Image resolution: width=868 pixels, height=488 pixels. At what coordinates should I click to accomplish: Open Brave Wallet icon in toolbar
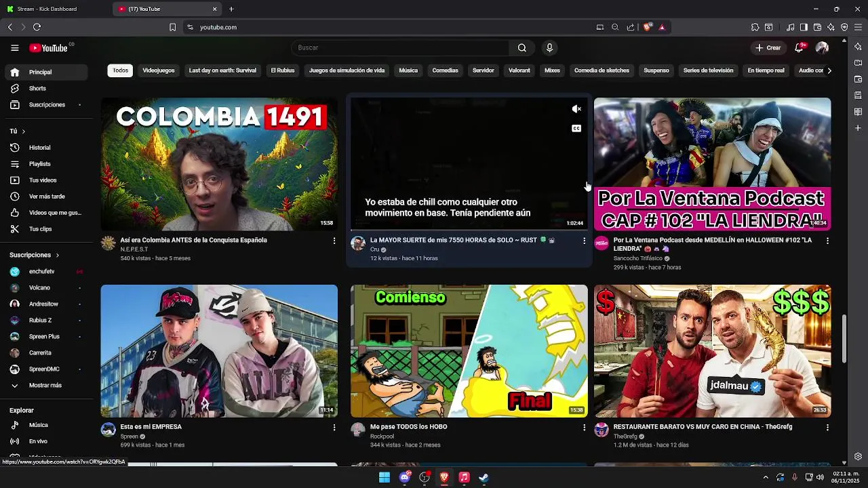817,27
